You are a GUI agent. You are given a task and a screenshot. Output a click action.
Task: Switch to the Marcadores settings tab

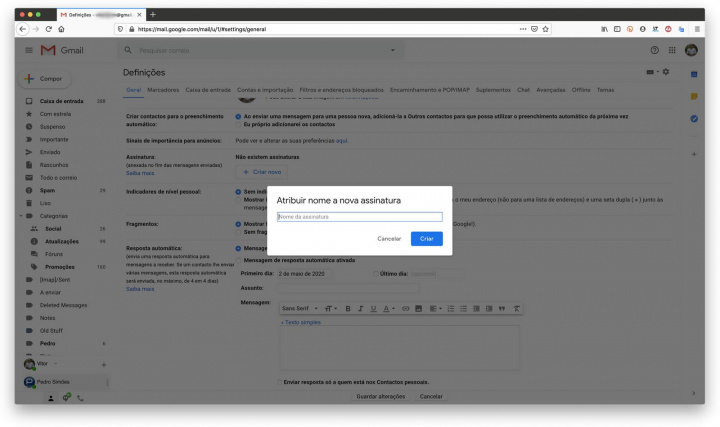click(x=163, y=90)
